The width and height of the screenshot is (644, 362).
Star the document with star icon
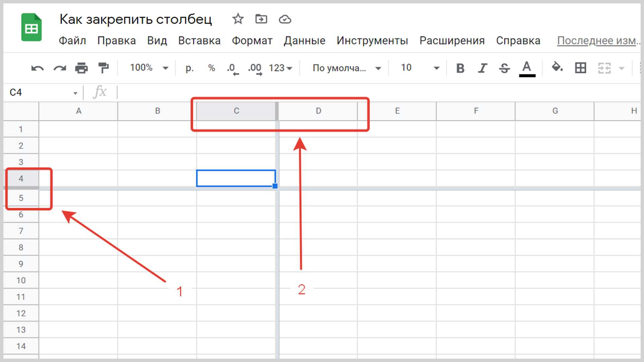click(238, 19)
